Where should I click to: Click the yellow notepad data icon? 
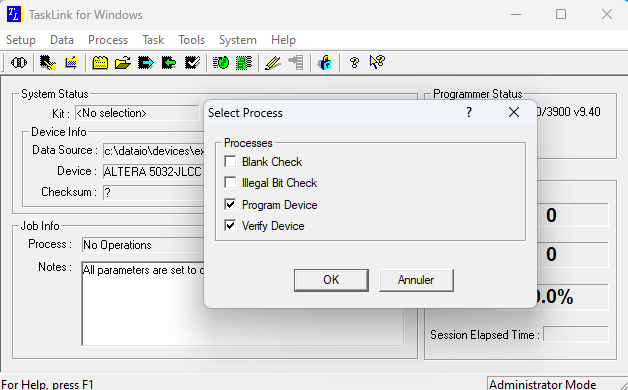pos(100,63)
